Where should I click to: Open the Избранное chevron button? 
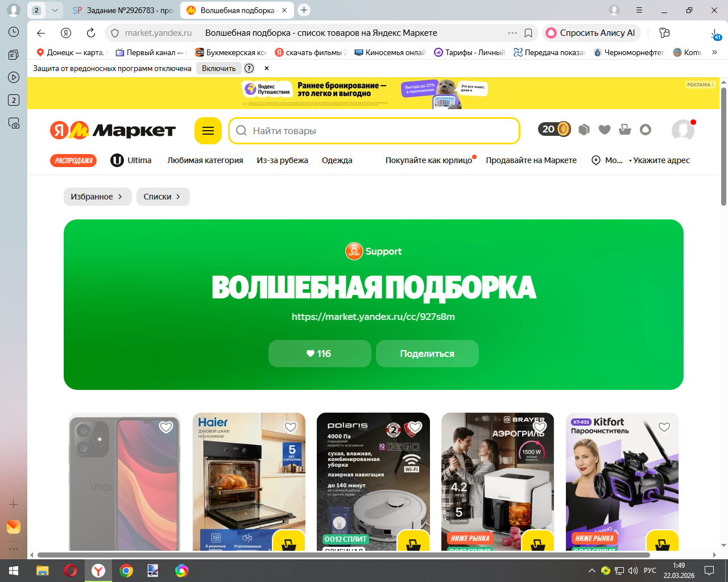click(x=98, y=197)
